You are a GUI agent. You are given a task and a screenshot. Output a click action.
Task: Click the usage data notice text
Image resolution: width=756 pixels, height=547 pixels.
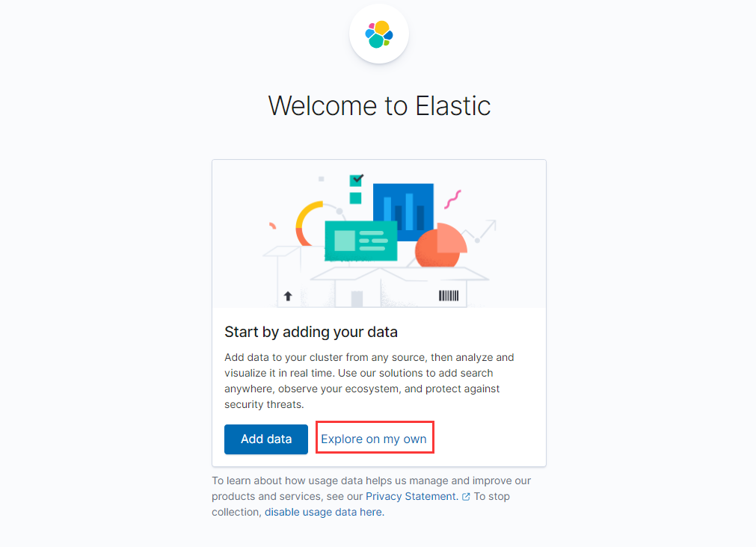[371, 480]
